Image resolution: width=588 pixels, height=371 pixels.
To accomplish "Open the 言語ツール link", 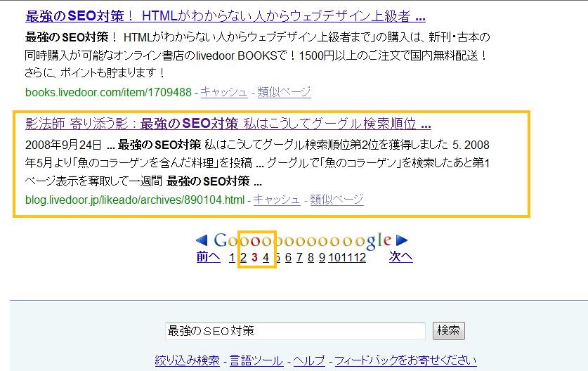I will coord(256,360).
